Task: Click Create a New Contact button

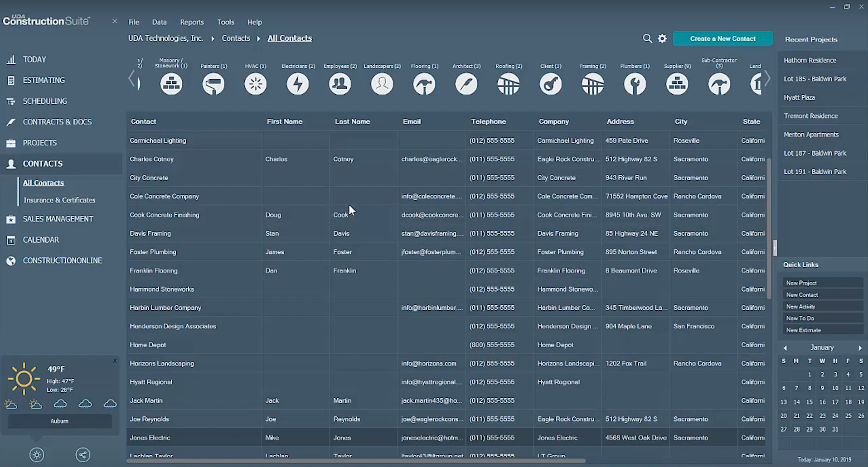Action: click(x=723, y=39)
